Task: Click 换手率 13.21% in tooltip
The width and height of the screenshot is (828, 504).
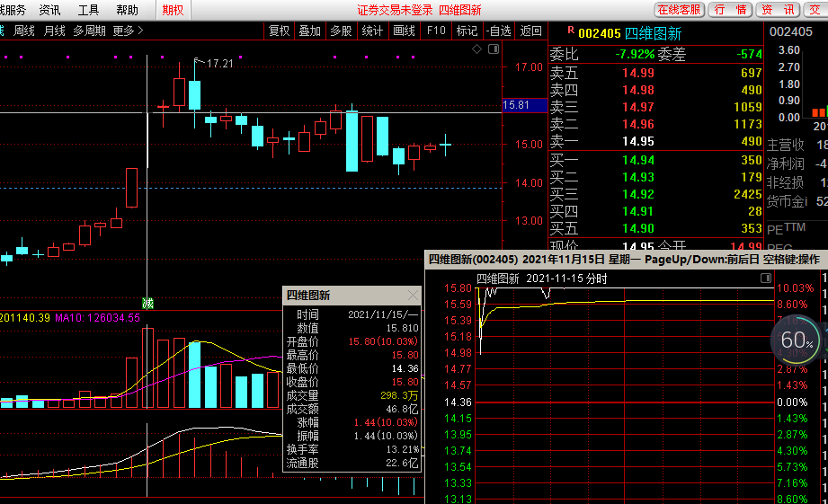Action: point(352,449)
